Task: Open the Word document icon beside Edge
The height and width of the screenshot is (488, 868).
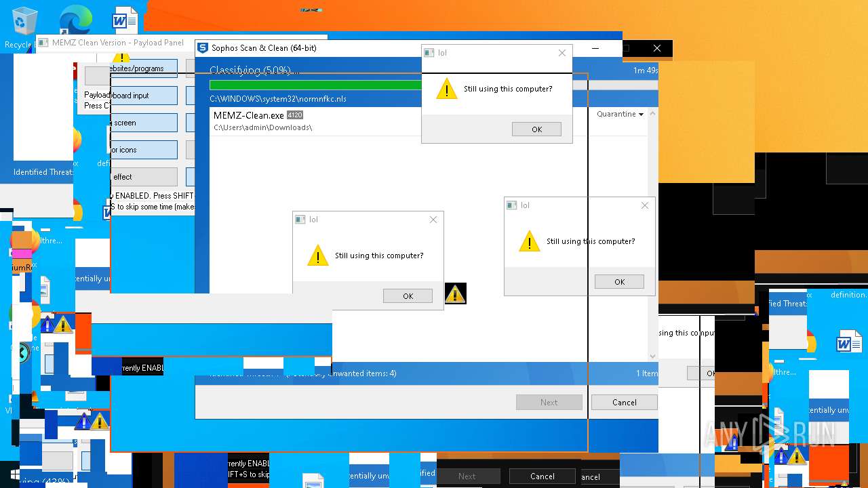Action: tap(125, 19)
